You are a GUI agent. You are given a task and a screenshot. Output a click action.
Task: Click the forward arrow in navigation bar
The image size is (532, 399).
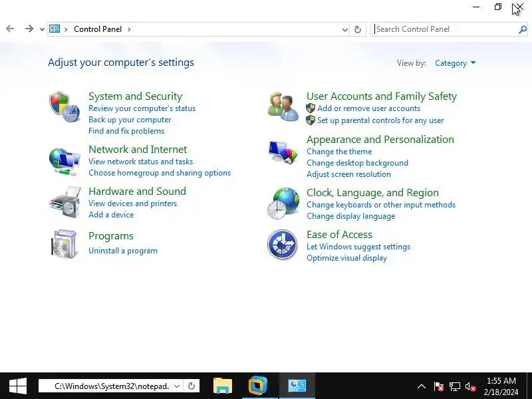click(x=29, y=29)
